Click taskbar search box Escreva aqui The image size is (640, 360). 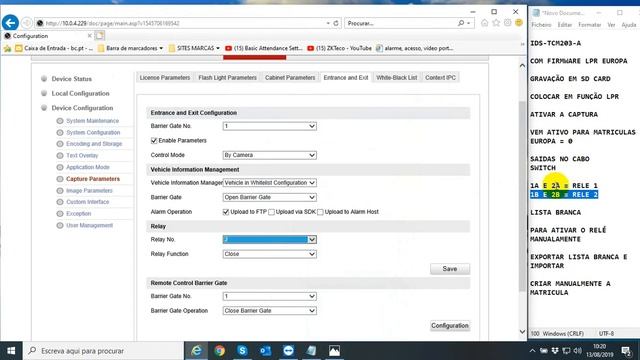tap(103, 351)
